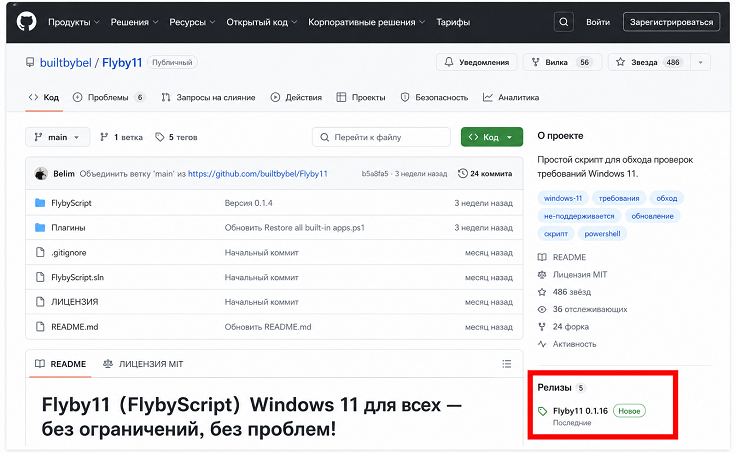Open the Проблемы tab
This screenshot has width=735, height=453.
(109, 98)
